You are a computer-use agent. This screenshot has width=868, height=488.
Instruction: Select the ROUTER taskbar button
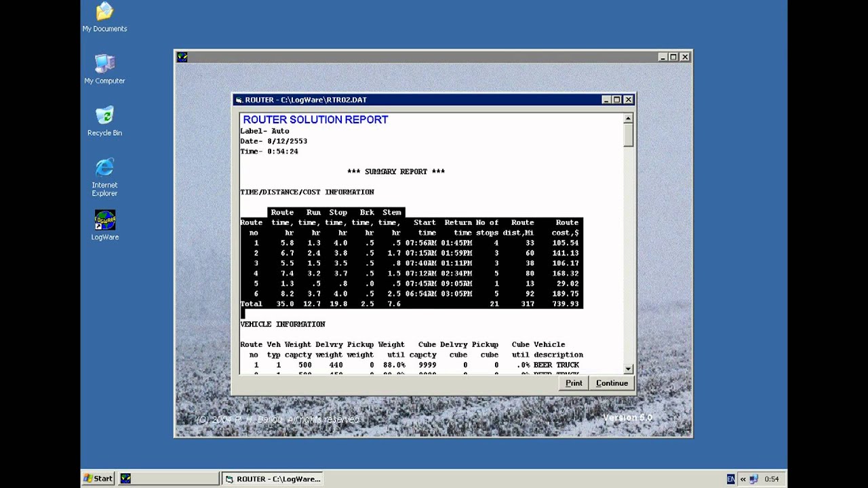273,479
